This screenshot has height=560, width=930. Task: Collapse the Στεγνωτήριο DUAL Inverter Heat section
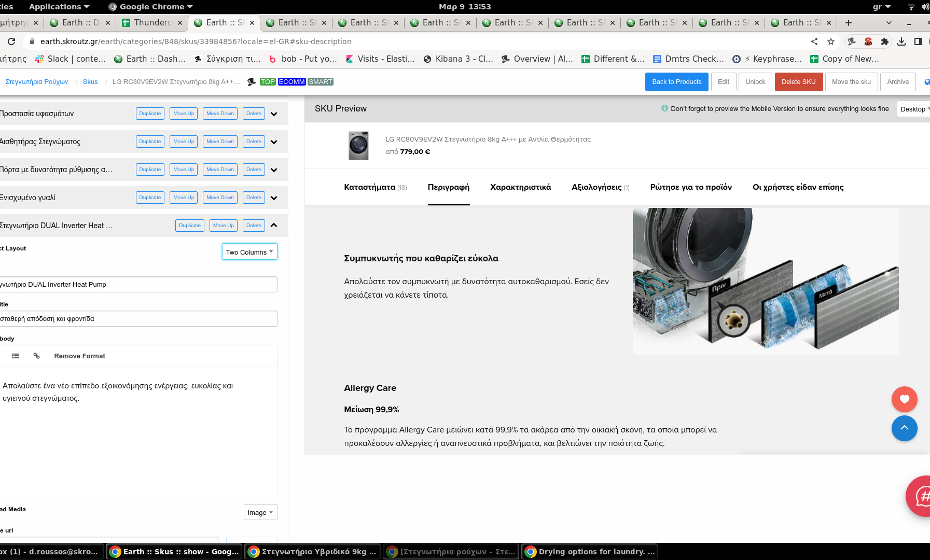pos(274,226)
